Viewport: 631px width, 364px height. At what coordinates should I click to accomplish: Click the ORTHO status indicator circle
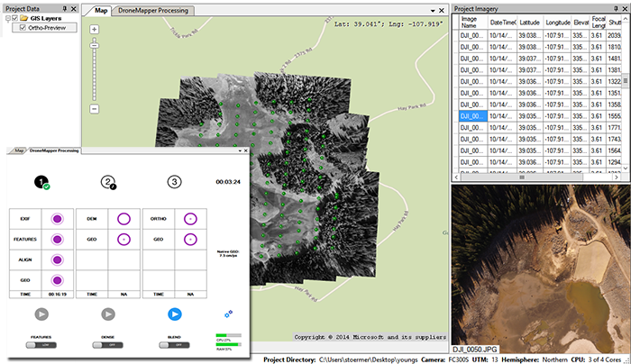point(190,219)
